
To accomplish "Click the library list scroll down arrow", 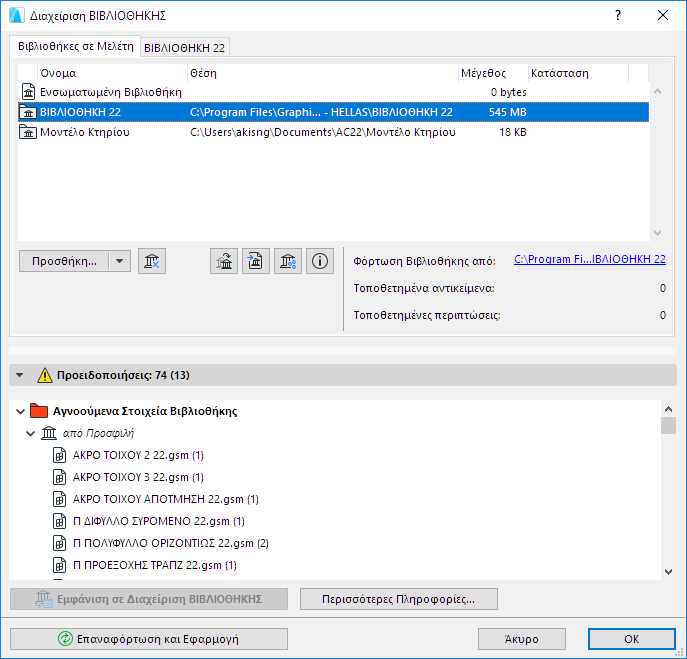I will [657, 233].
